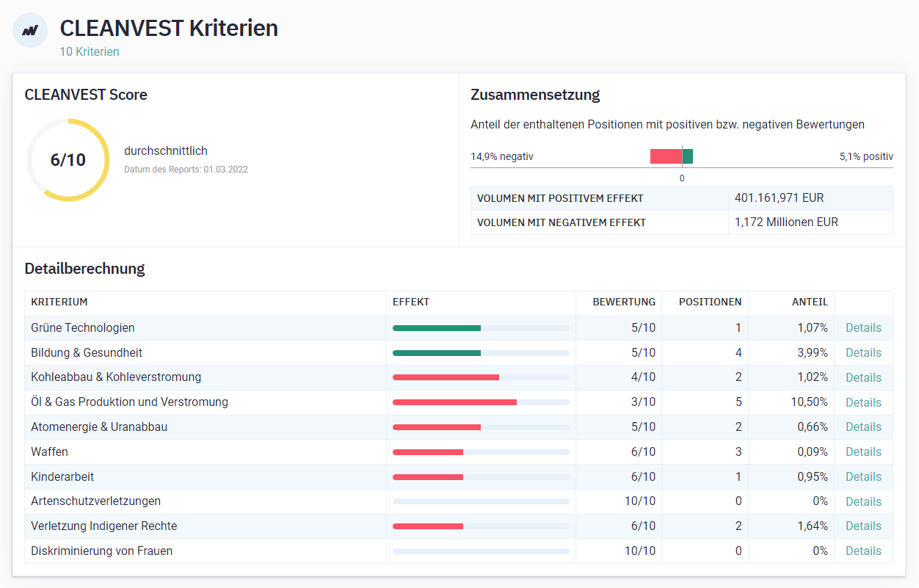Click the "Grüne Technologien" criterion name
The height and width of the screenshot is (588, 919).
(x=83, y=328)
